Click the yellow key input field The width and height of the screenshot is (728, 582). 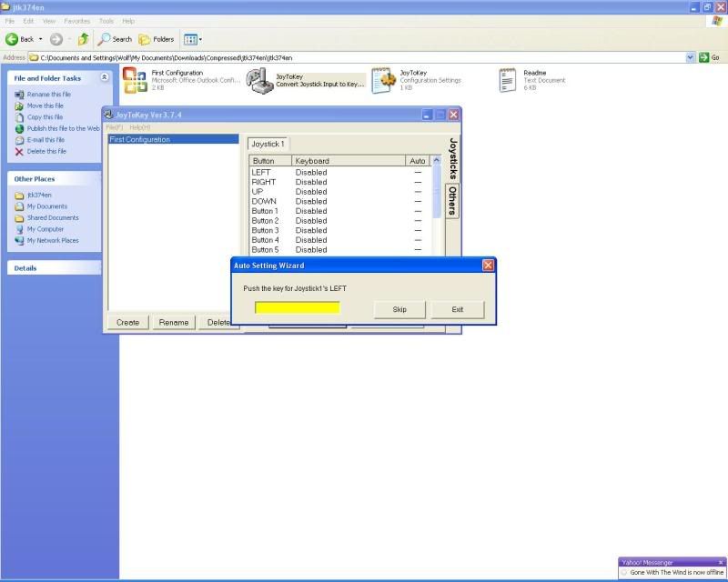297,308
